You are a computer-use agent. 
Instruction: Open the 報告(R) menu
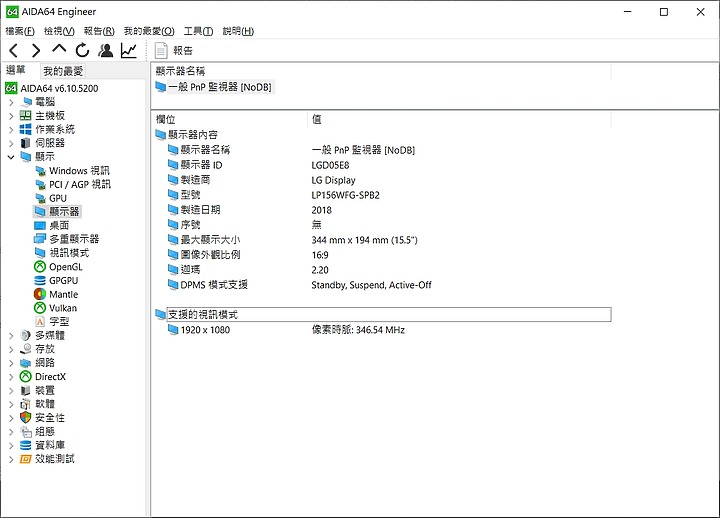[99, 31]
